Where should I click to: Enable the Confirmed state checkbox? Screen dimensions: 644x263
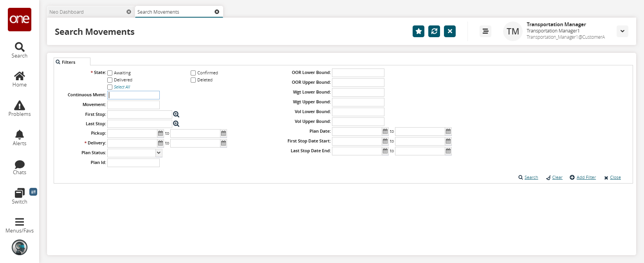click(x=193, y=73)
